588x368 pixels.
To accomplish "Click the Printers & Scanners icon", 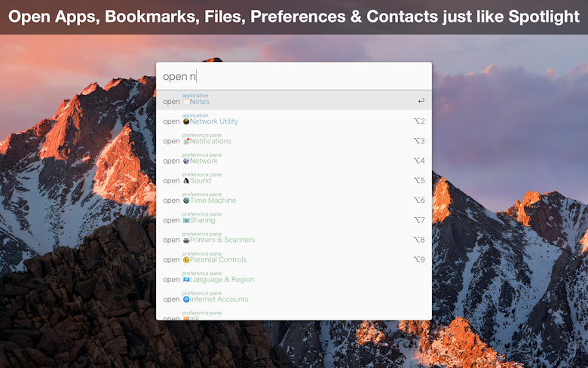I will tap(186, 240).
